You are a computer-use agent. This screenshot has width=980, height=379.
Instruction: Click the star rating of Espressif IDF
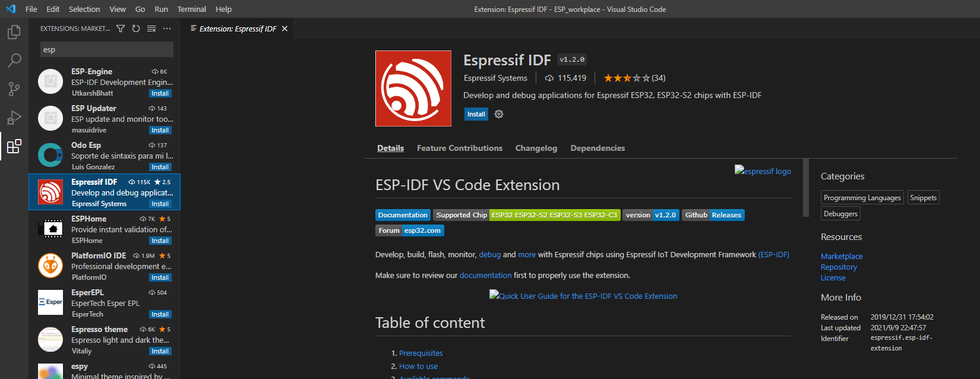(x=627, y=78)
